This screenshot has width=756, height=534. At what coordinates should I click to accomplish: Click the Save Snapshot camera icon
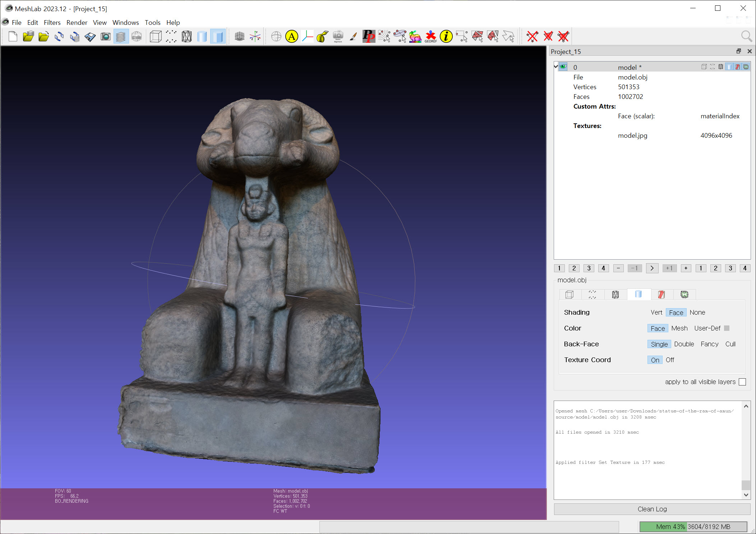pos(105,36)
